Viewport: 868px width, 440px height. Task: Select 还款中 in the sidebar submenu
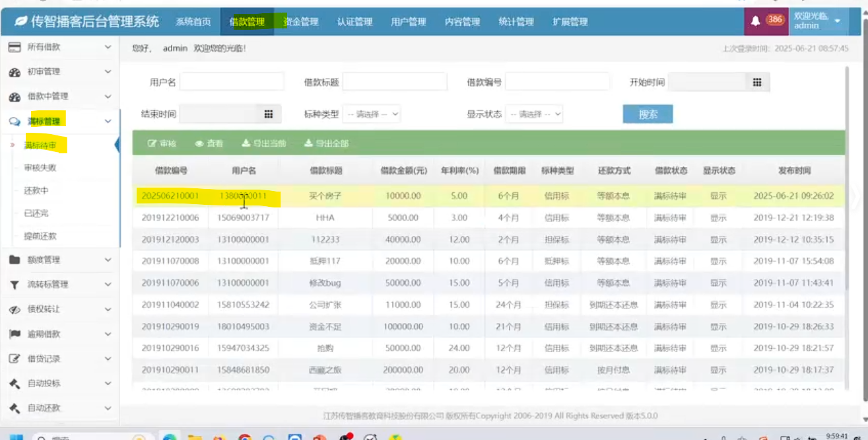(36, 191)
